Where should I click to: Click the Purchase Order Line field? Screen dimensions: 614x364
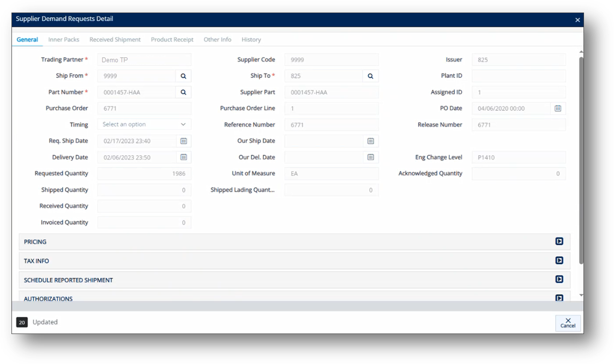point(332,108)
